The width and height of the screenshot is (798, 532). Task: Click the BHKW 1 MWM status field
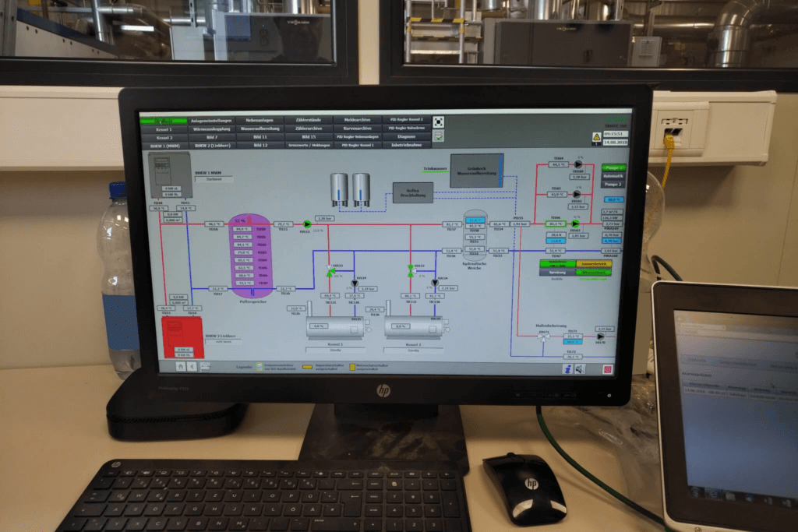pos(214,179)
